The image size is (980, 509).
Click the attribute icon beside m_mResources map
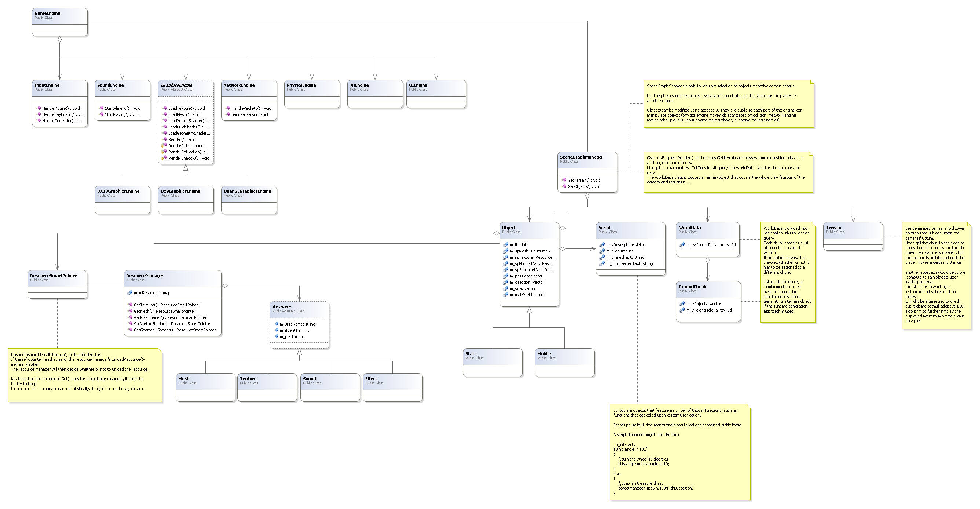(130, 293)
